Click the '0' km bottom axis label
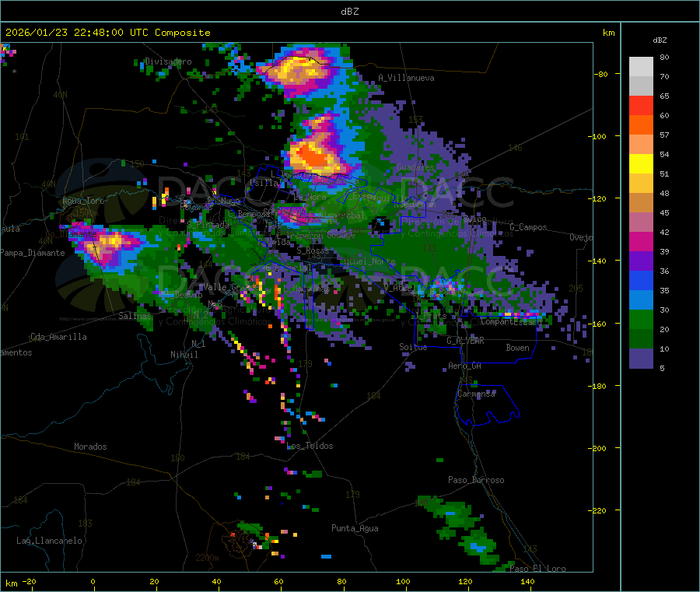This screenshot has width=700, height=592. pyautogui.click(x=93, y=581)
